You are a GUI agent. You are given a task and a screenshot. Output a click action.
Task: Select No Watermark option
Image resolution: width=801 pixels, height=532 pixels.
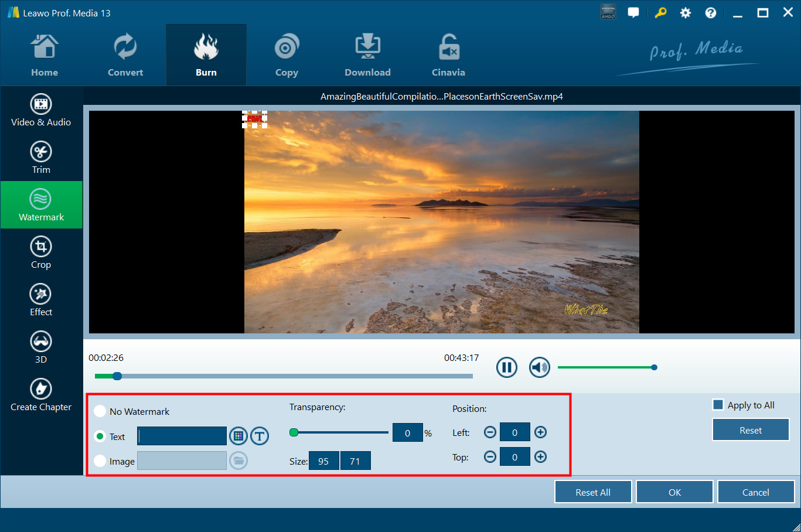(100, 411)
